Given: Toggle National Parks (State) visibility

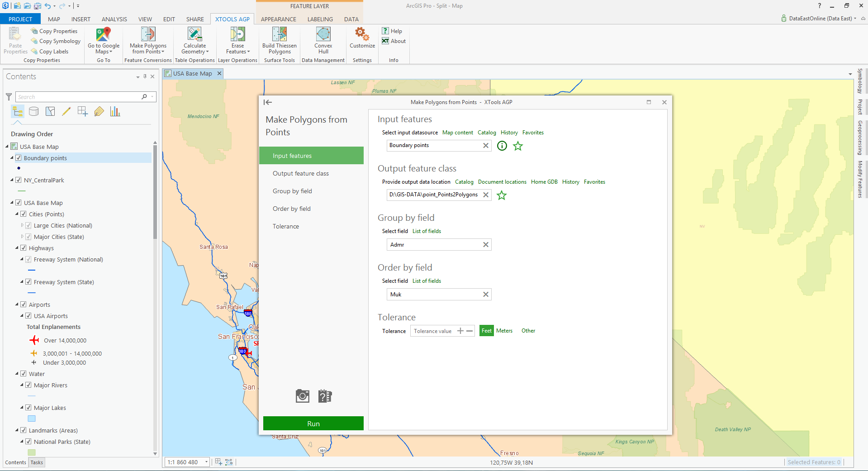Looking at the screenshot, I should (x=28, y=442).
